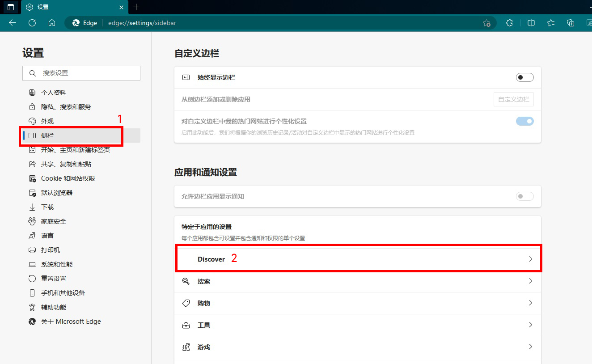Expand the Discover app settings

click(x=358, y=258)
